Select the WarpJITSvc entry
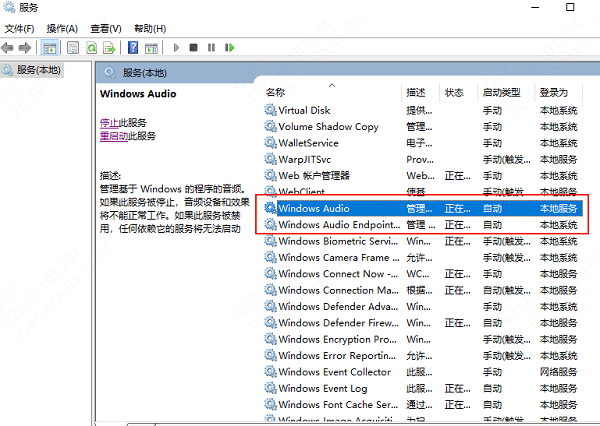Viewport: 600px width, 426px height. pos(305,159)
